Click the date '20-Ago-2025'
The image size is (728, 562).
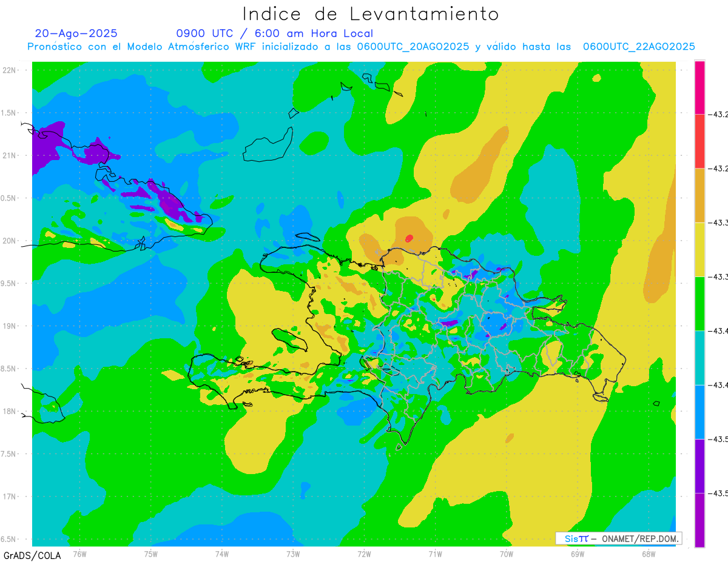76,33
